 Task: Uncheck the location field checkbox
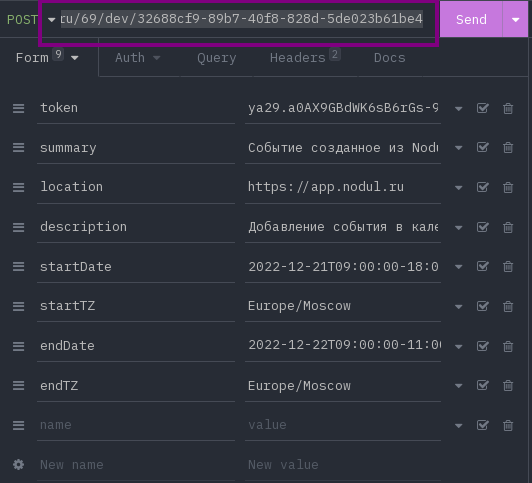pyautogui.click(x=482, y=187)
